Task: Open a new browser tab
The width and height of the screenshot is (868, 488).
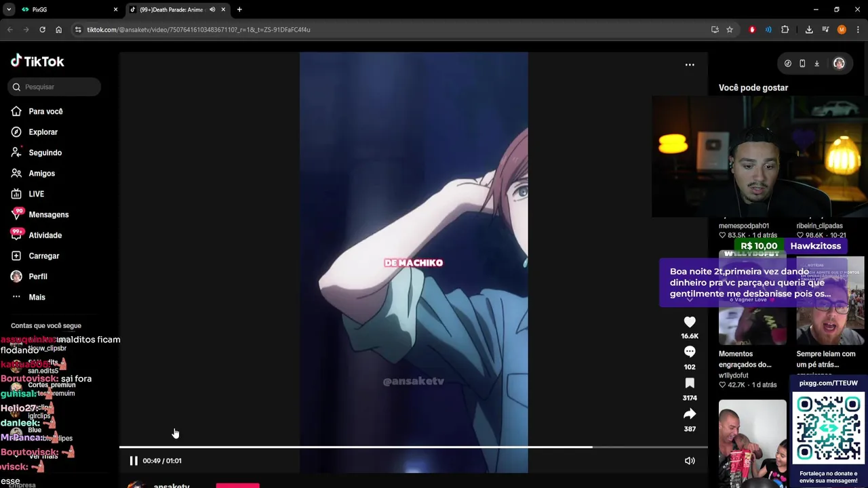Action: 239,9
